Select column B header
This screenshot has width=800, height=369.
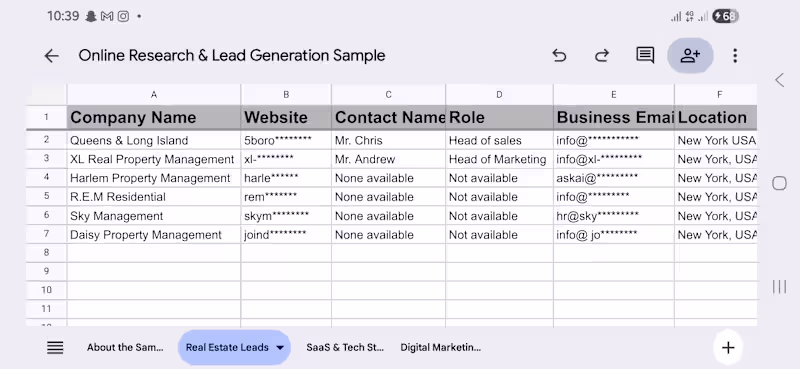pos(286,94)
